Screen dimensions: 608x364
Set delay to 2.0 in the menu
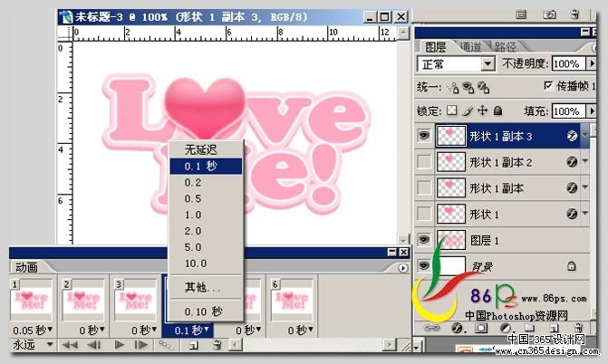tap(206, 232)
